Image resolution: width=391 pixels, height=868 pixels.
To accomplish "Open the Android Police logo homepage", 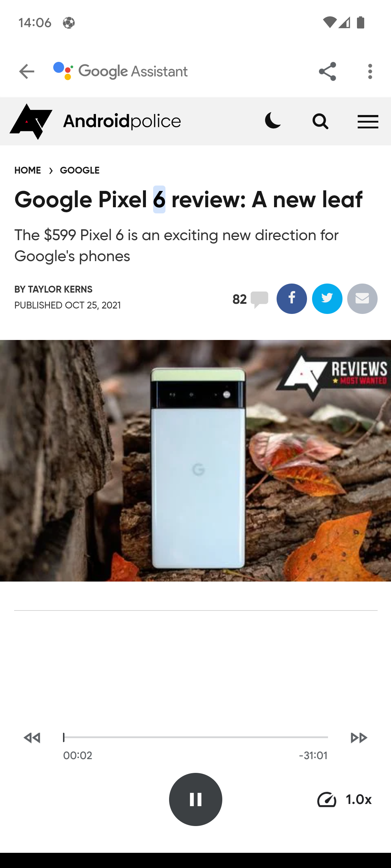I will [95, 121].
